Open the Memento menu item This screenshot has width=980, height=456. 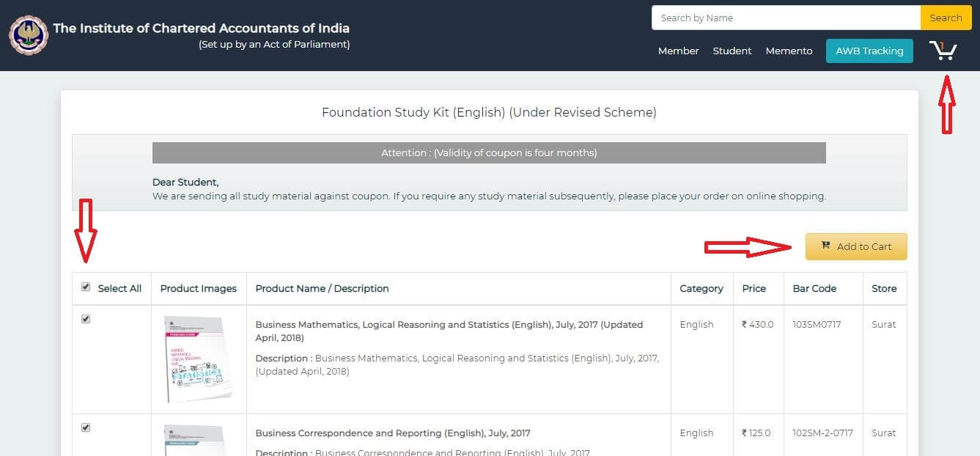789,51
